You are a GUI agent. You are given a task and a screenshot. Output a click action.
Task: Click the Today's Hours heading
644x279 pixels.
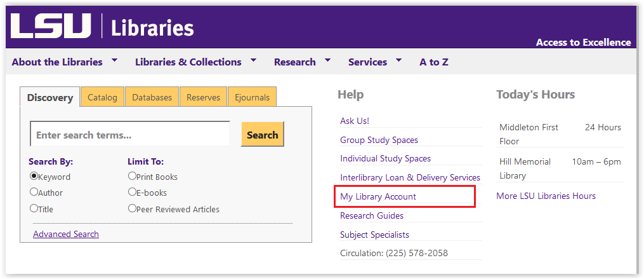(536, 94)
